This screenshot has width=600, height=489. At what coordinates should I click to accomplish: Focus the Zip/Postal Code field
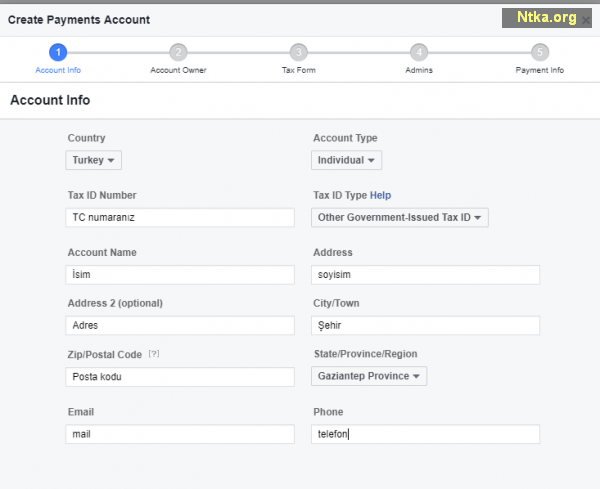click(x=180, y=376)
